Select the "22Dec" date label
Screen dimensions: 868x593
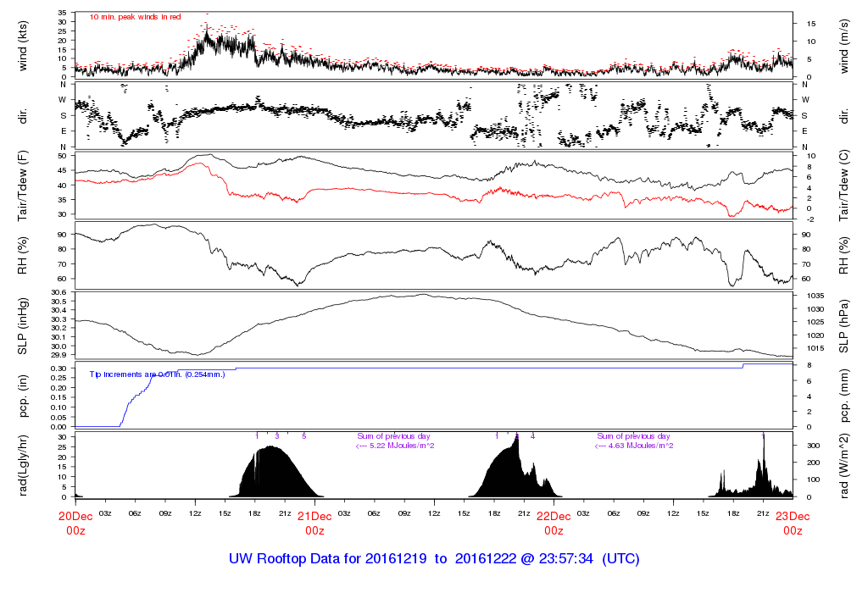point(554,517)
